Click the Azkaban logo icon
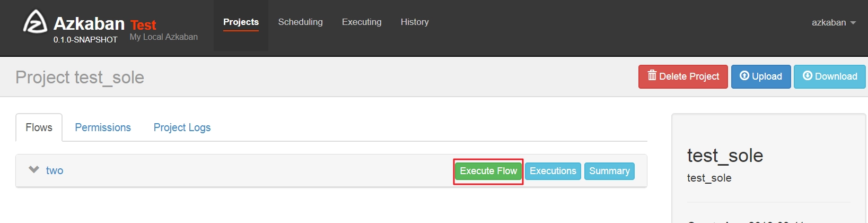Image resolution: width=868 pixels, height=223 pixels. point(35,22)
